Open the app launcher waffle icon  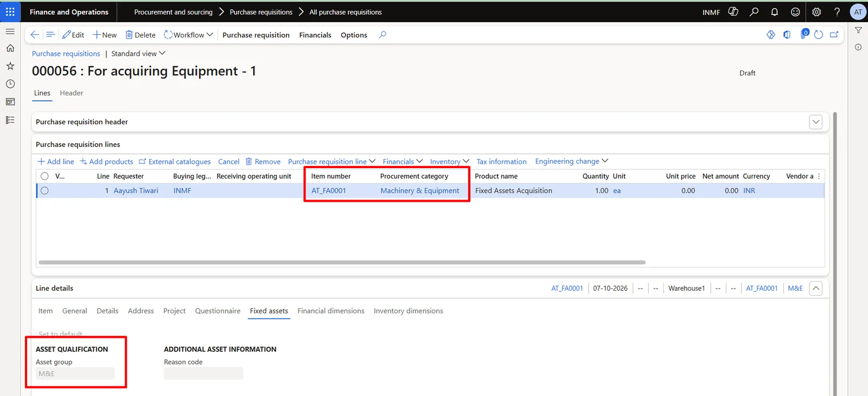pos(10,11)
